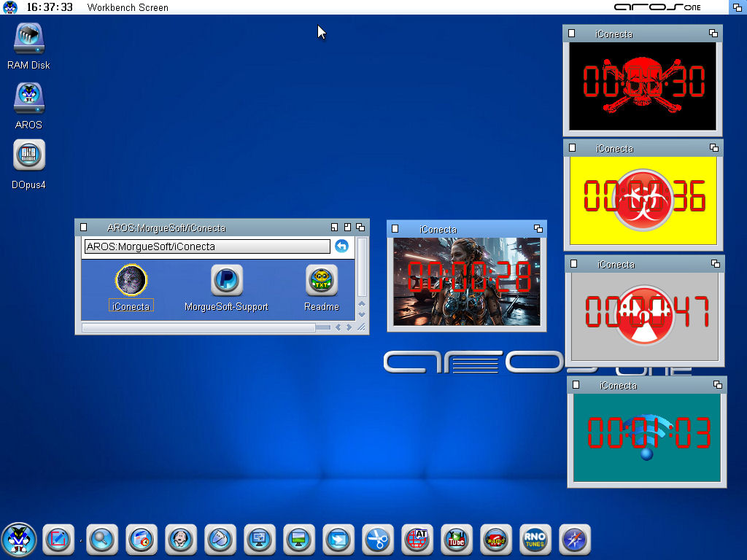Open the YouTube app in the dock

(456, 540)
